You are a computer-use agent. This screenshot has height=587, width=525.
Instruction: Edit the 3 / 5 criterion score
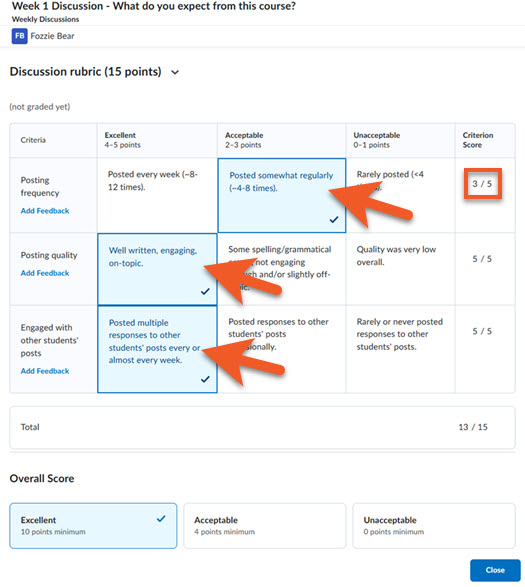coord(482,183)
